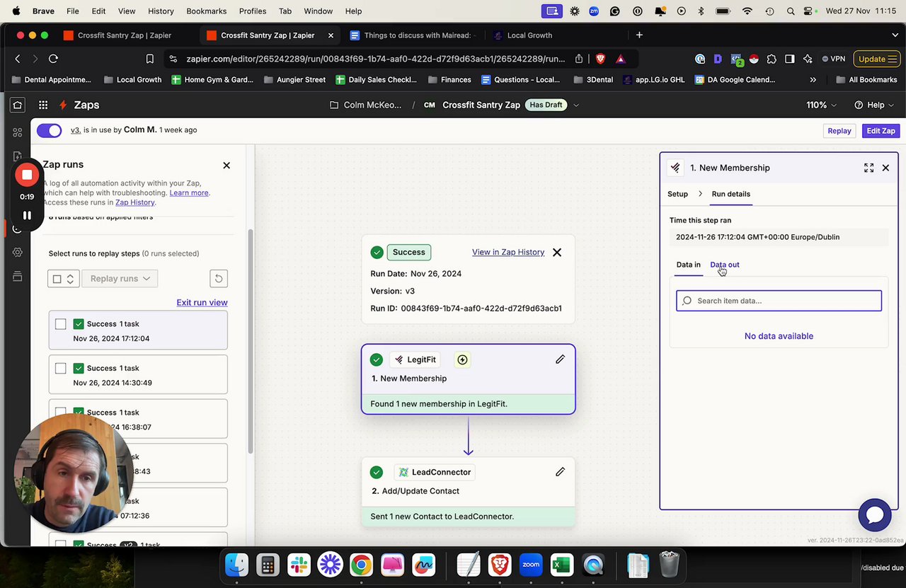This screenshot has height=588, width=906.
Task: Click the browser reload button
Action: pyautogui.click(x=53, y=59)
